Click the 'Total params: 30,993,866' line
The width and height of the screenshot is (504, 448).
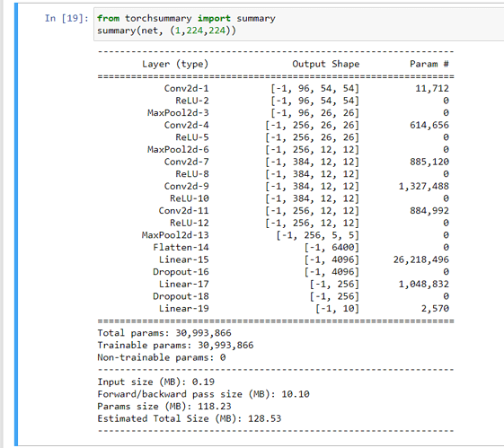coord(164,333)
